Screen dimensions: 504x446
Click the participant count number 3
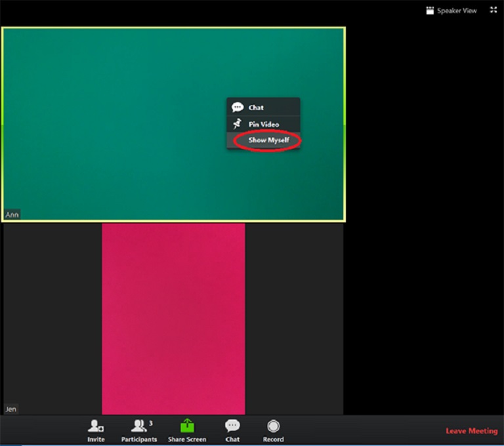pyautogui.click(x=151, y=423)
